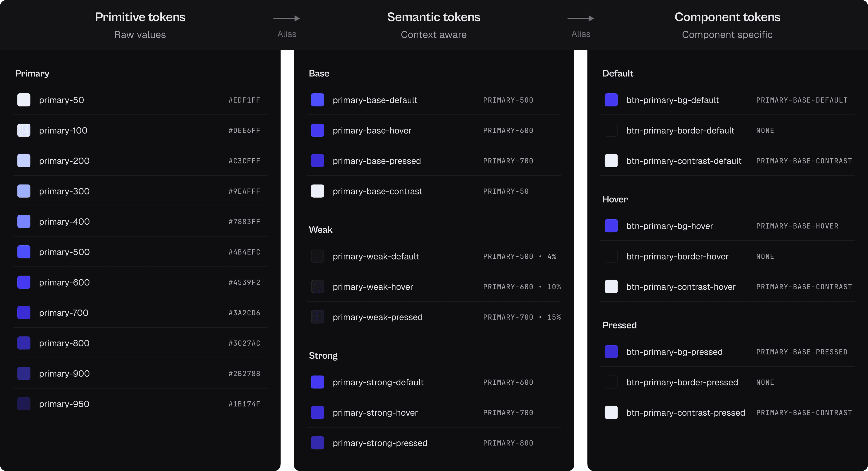Click the primary-800 swatch

[x=24, y=343]
